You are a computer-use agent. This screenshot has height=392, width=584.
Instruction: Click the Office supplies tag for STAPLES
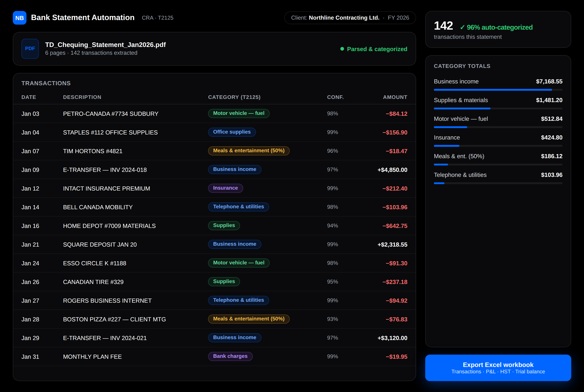coord(232,132)
